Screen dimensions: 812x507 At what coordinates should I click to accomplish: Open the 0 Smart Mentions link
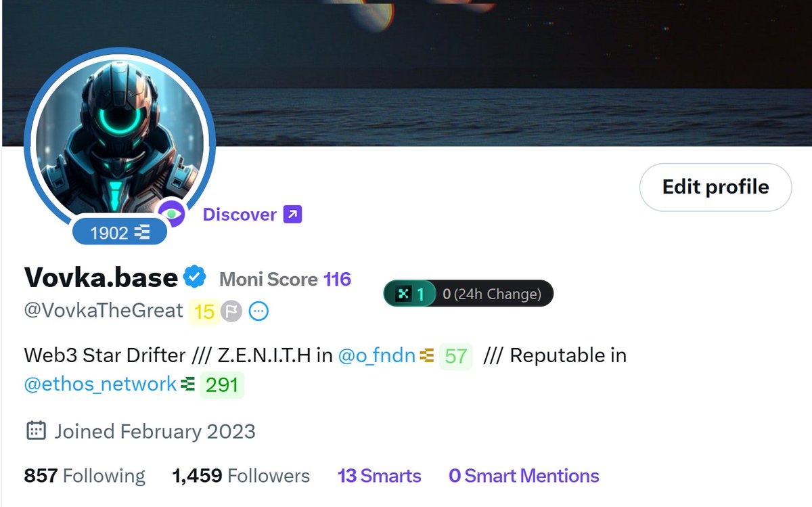coord(524,476)
